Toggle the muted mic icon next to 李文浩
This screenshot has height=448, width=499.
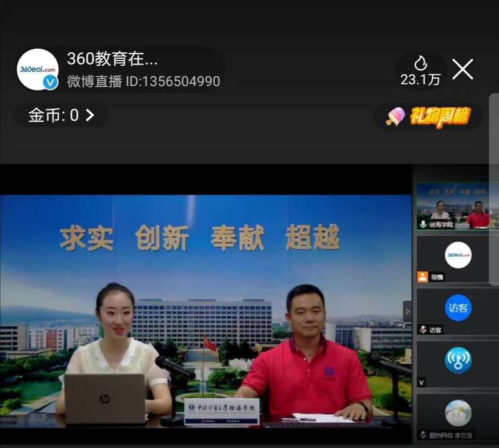click(423, 435)
